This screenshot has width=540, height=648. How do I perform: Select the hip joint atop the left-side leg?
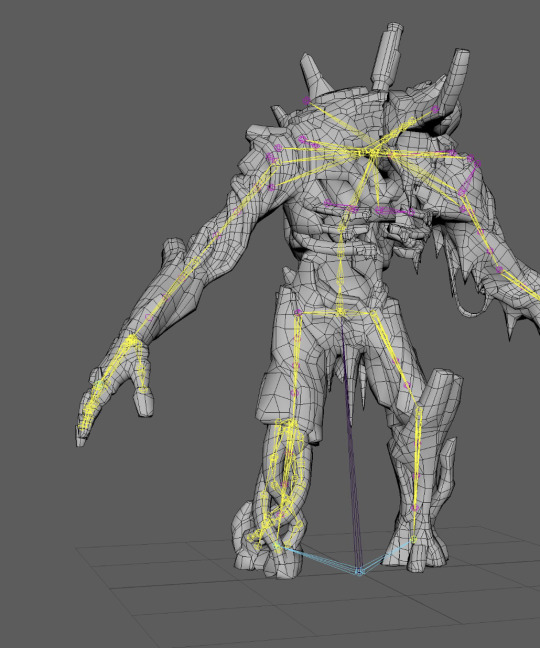(297, 313)
